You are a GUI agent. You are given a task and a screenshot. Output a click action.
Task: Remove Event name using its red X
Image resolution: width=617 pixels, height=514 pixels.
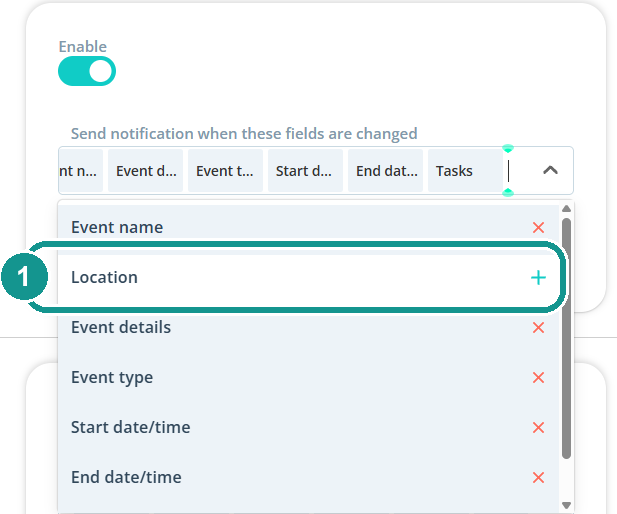[x=538, y=227]
